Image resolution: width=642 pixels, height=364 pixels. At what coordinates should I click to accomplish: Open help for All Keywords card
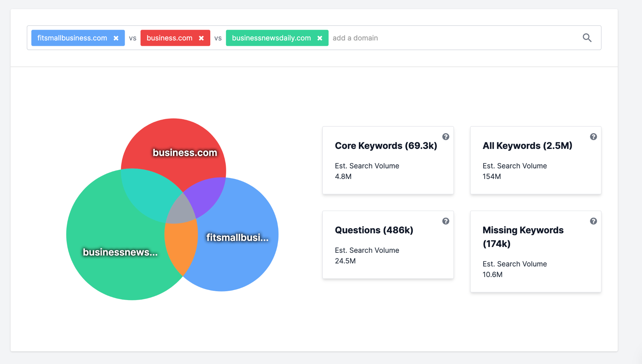593,136
